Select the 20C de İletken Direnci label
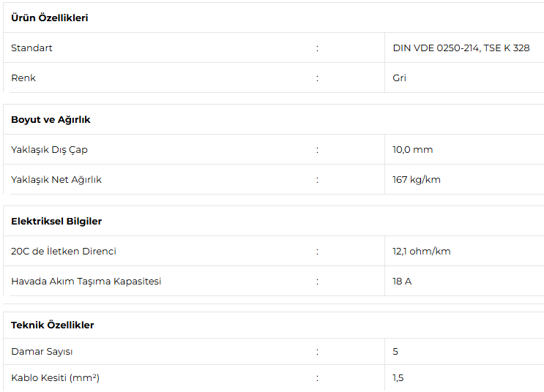544x392 pixels. pyautogui.click(x=64, y=252)
